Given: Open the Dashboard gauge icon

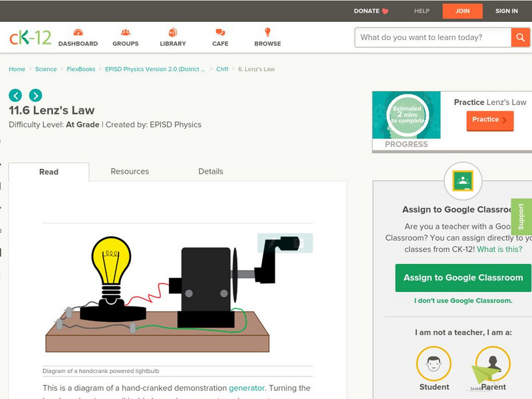Looking at the screenshot, I should (78, 32).
